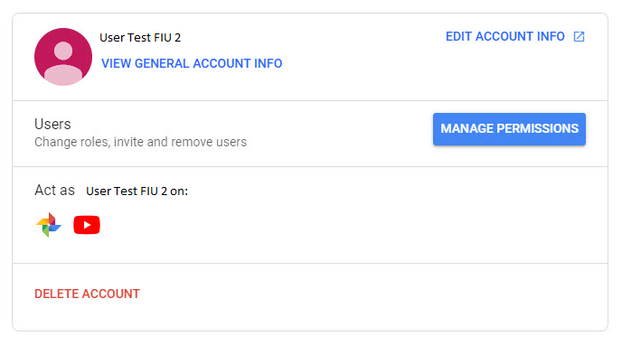This screenshot has width=622, height=364.
Task: Open YouTube as User Test FIU 2
Action: [87, 225]
